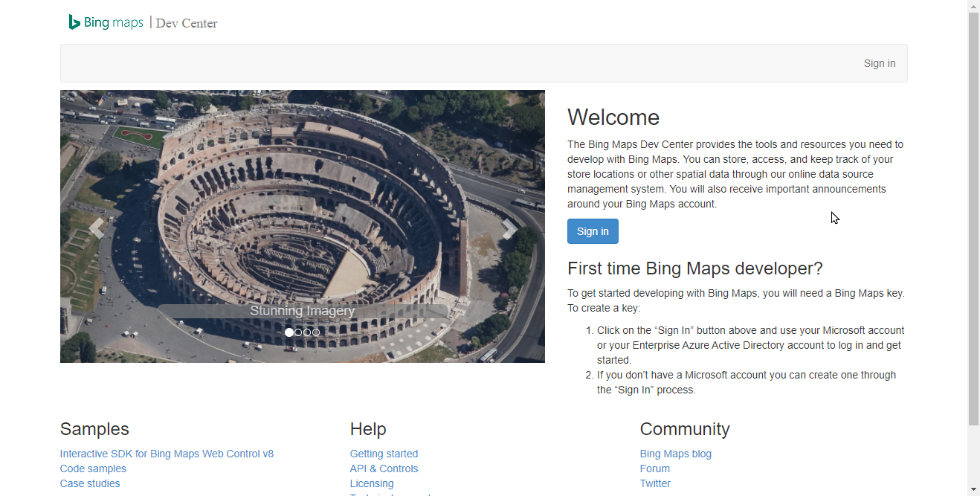Screen dimensions: 980x496
Task: Open the Twitter community link
Action: [x=655, y=483]
